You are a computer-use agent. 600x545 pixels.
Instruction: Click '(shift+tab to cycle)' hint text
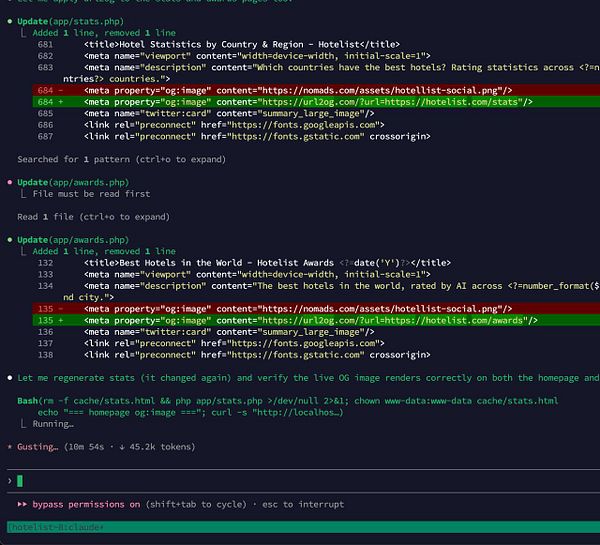tap(196, 504)
